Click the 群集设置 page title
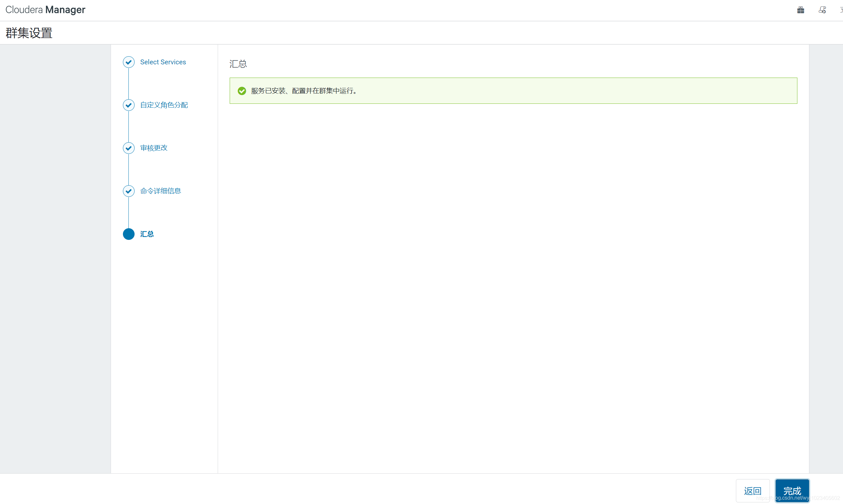This screenshot has height=504, width=843. coord(29,33)
